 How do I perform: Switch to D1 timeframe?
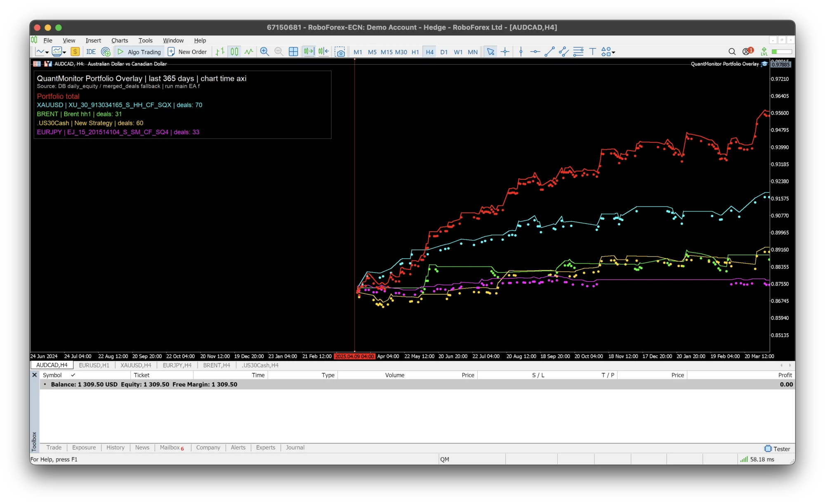click(444, 52)
